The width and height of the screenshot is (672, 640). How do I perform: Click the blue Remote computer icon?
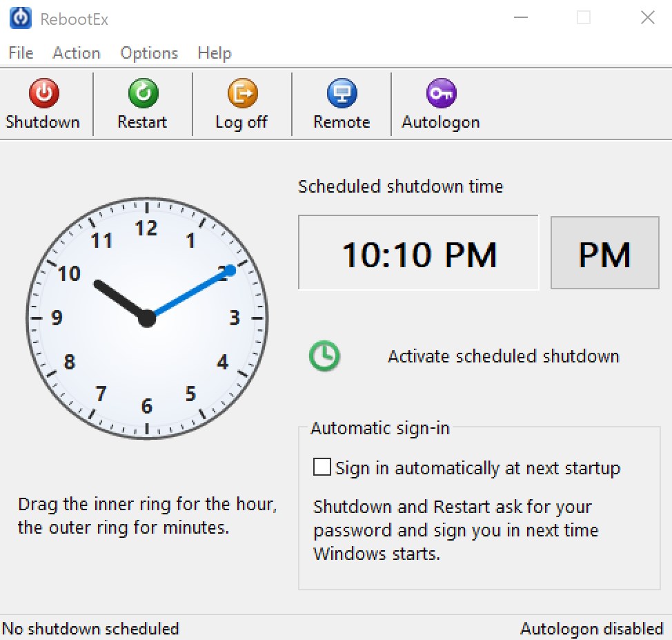pyautogui.click(x=342, y=93)
